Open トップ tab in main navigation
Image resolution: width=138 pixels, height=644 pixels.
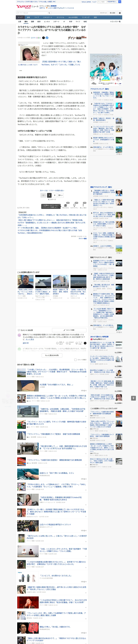click(20, 17)
